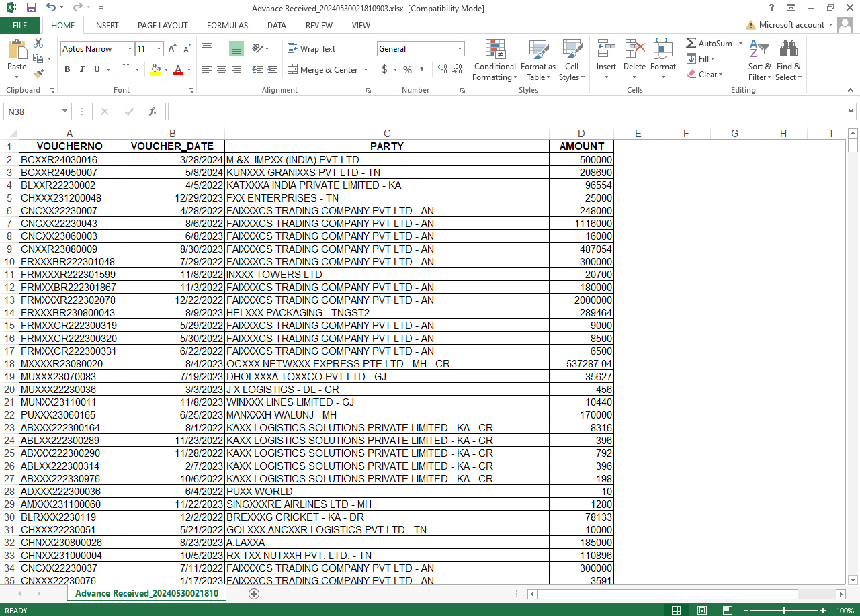The height and width of the screenshot is (616, 860).
Task: Click the Format Painter brush icon
Action: point(38,74)
